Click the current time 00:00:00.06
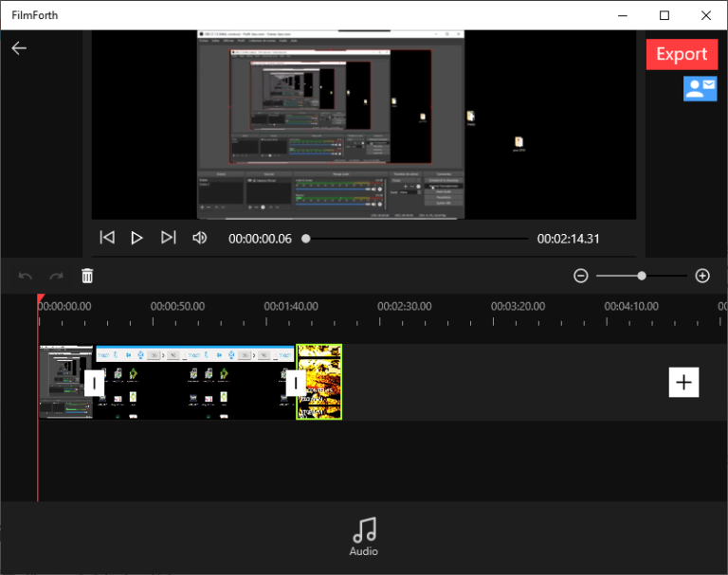Image resolution: width=728 pixels, height=575 pixels. (x=260, y=239)
